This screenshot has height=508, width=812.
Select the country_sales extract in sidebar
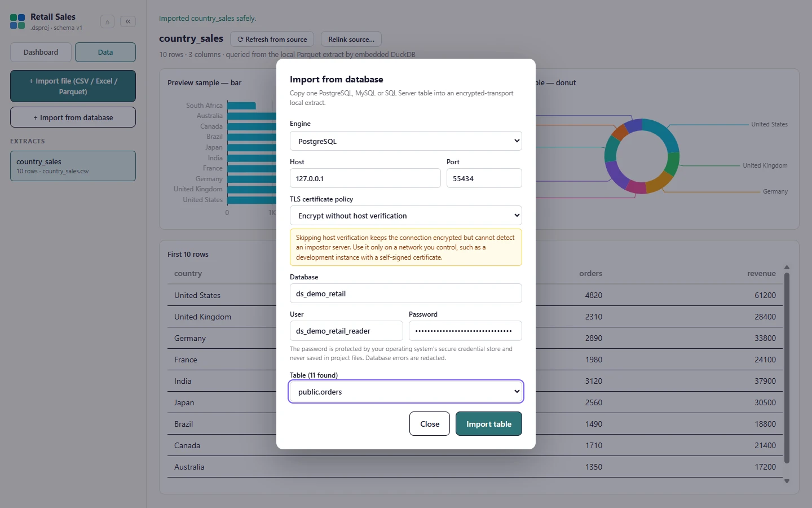coord(73,166)
